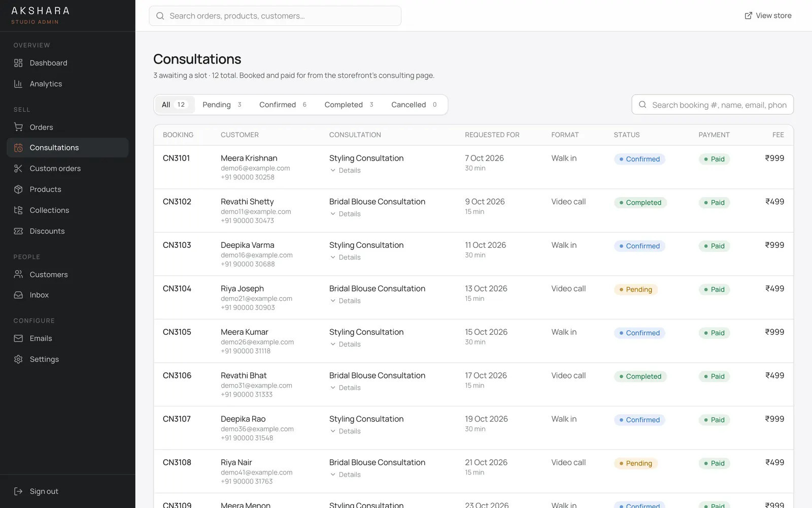Click the Orders cart icon
The image size is (812, 508).
(18, 127)
